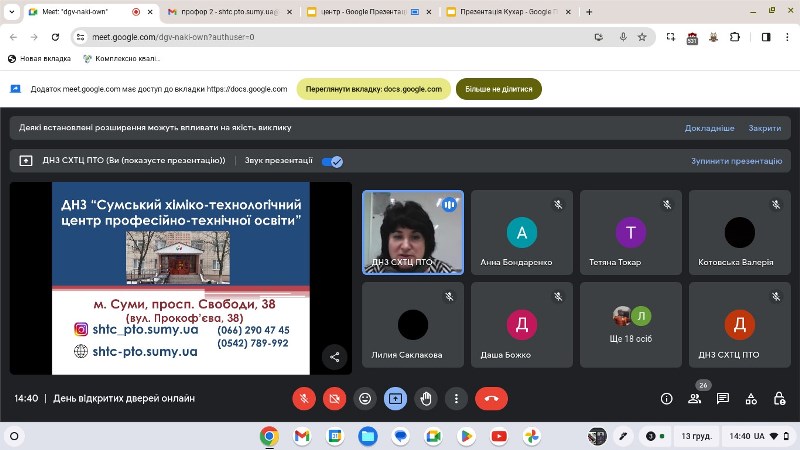Click the browser address bar
The width and height of the screenshot is (800, 450).
coord(330,37)
